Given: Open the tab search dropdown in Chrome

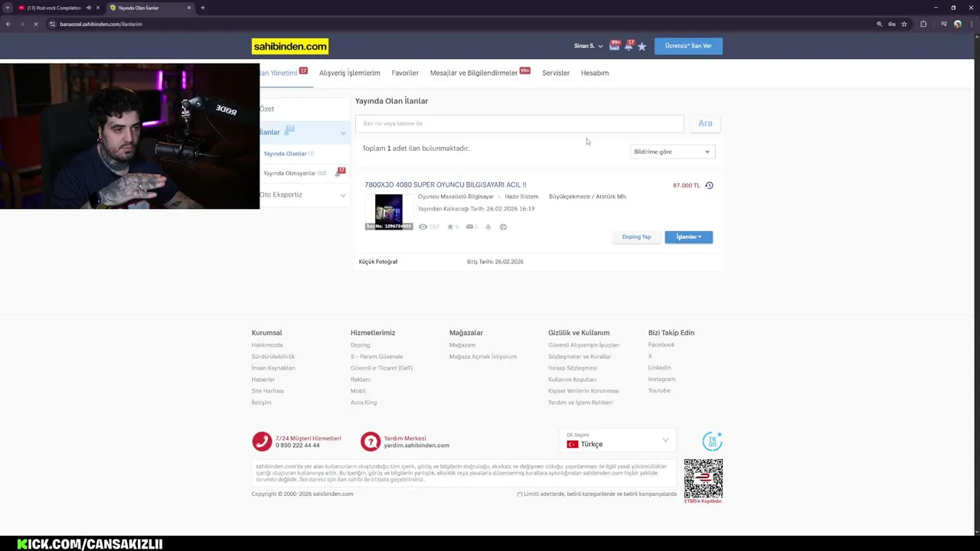Looking at the screenshot, I should click(8, 8).
